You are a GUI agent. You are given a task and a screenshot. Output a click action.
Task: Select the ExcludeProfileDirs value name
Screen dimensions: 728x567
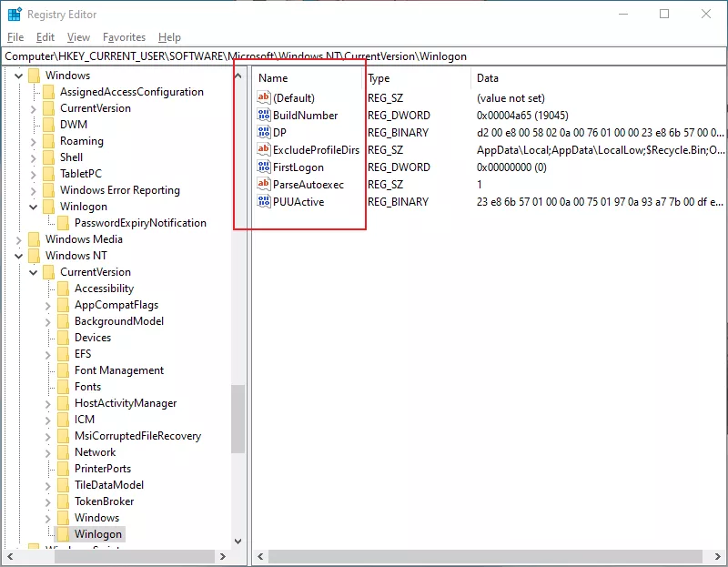[x=316, y=150]
